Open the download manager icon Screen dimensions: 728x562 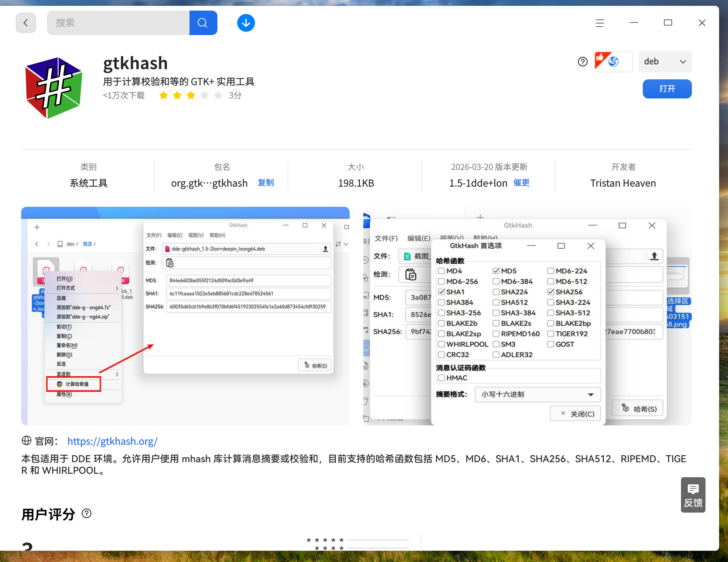(x=246, y=22)
